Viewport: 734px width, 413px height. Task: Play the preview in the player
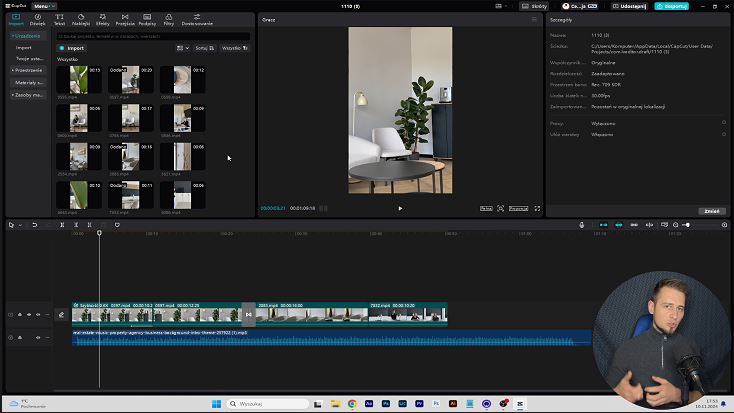pyautogui.click(x=400, y=208)
